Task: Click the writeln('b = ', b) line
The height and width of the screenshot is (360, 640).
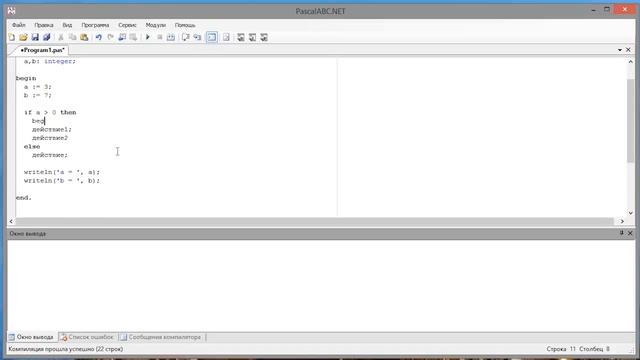Action: (62, 181)
